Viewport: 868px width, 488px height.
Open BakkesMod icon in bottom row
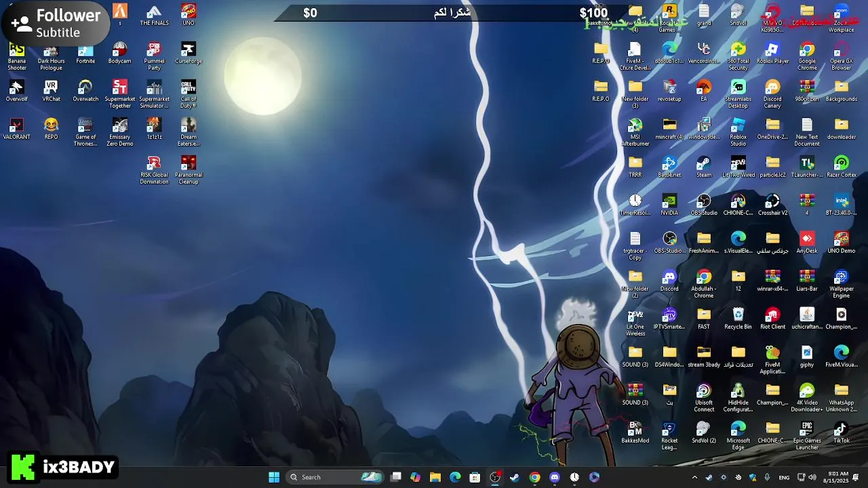[635, 432]
